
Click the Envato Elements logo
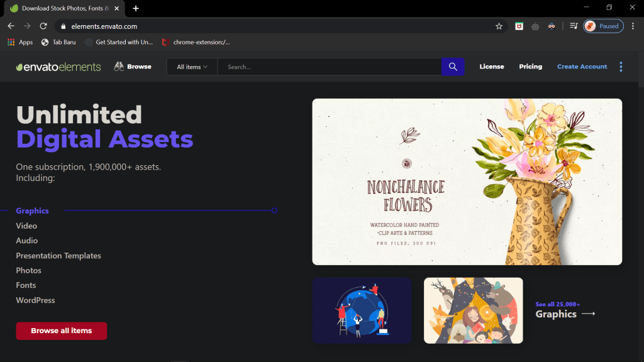click(58, 67)
